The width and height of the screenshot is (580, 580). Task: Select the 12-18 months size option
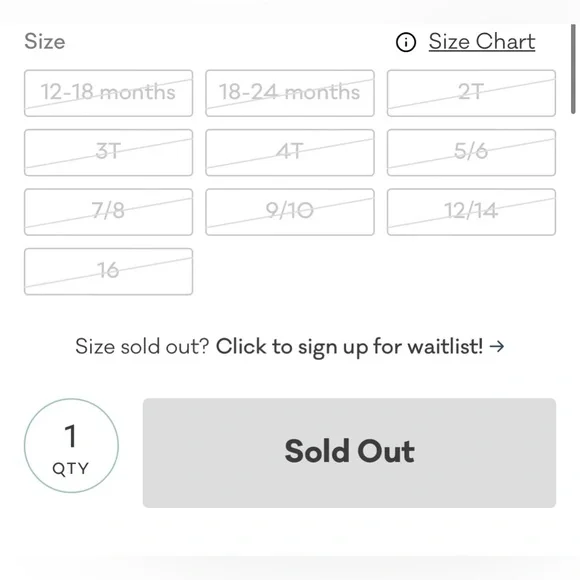(x=108, y=93)
